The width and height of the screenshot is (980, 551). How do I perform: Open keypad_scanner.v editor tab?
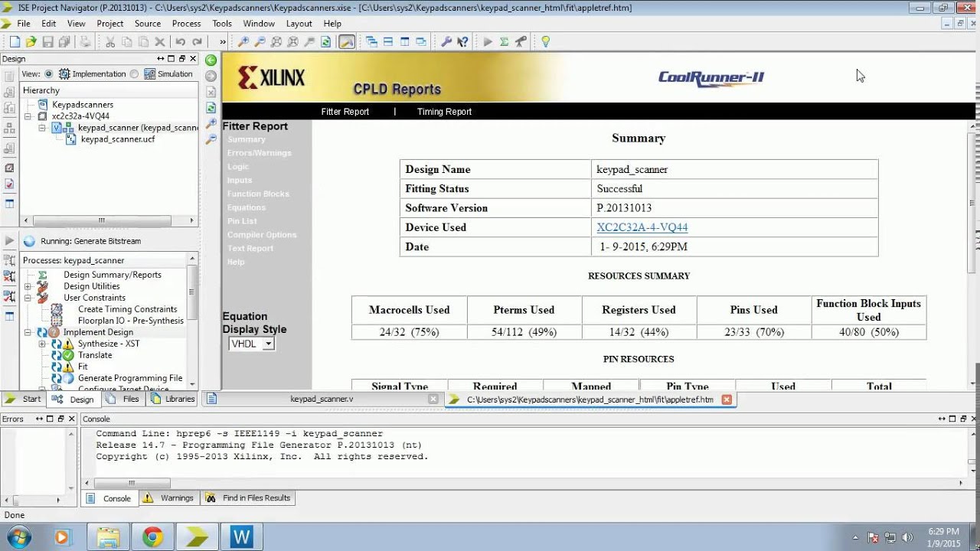(x=322, y=399)
